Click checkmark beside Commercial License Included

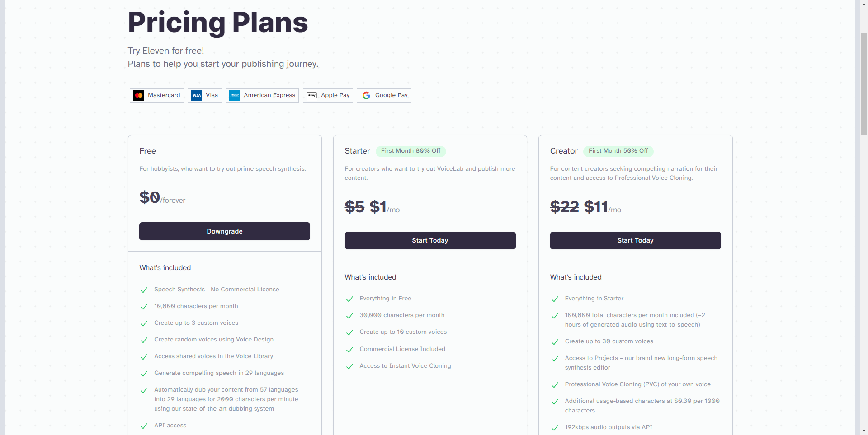[x=349, y=350]
